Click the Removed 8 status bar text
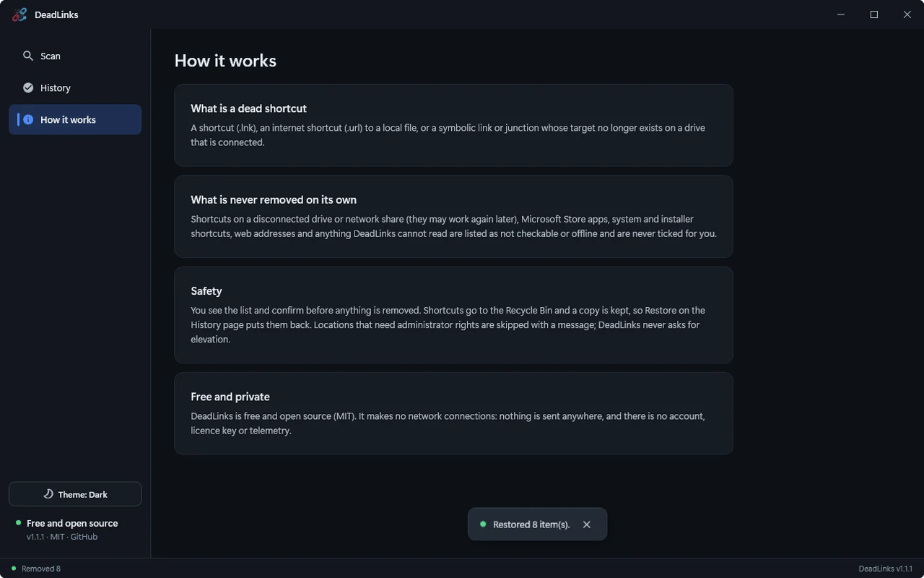 pos(41,569)
